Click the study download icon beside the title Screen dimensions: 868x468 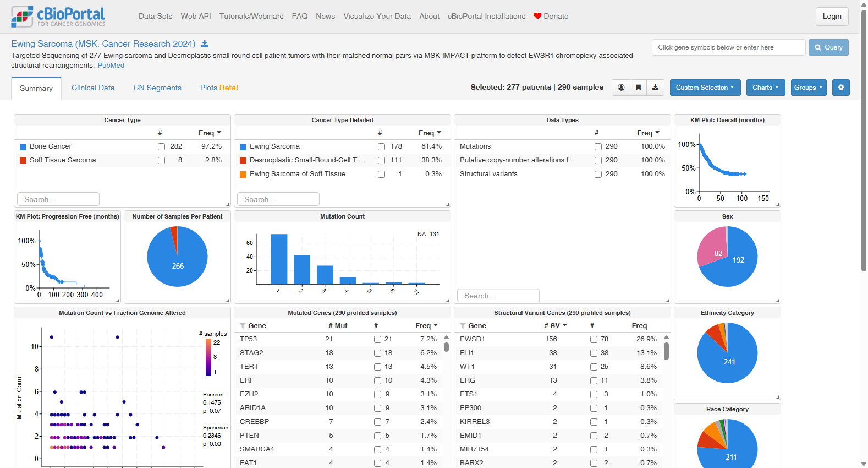click(205, 44)
